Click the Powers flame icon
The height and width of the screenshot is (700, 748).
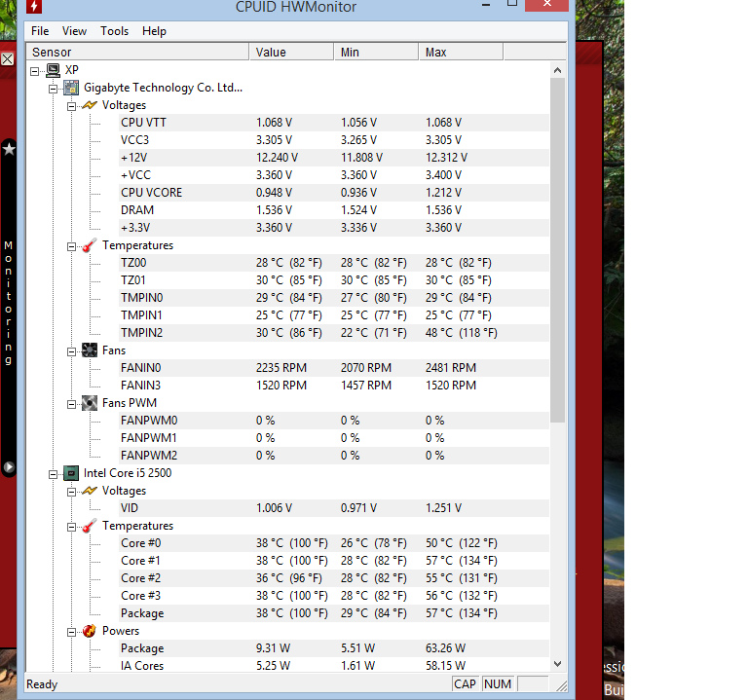[90, 631]
